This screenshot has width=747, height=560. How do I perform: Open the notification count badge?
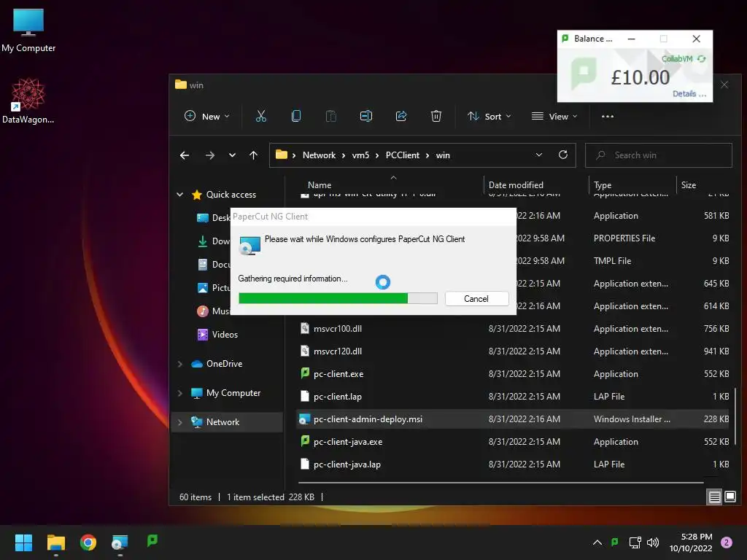[727, 542]
